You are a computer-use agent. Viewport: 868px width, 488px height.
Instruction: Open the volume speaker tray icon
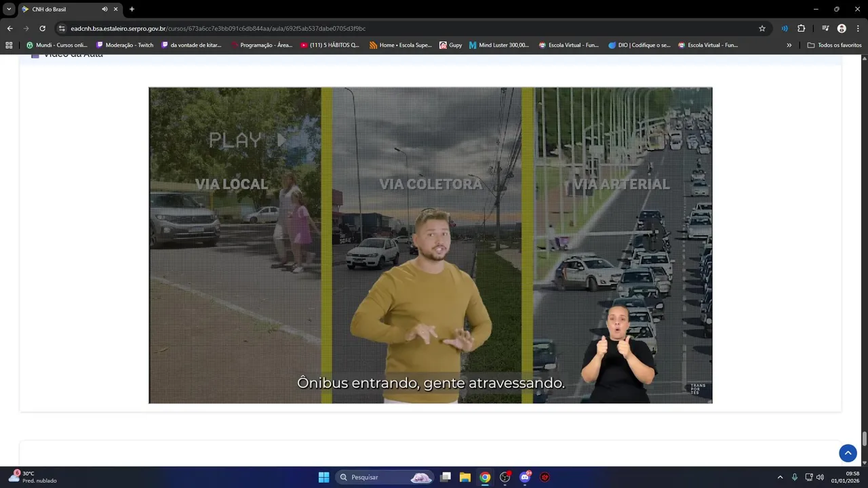[x=820, y=477]
